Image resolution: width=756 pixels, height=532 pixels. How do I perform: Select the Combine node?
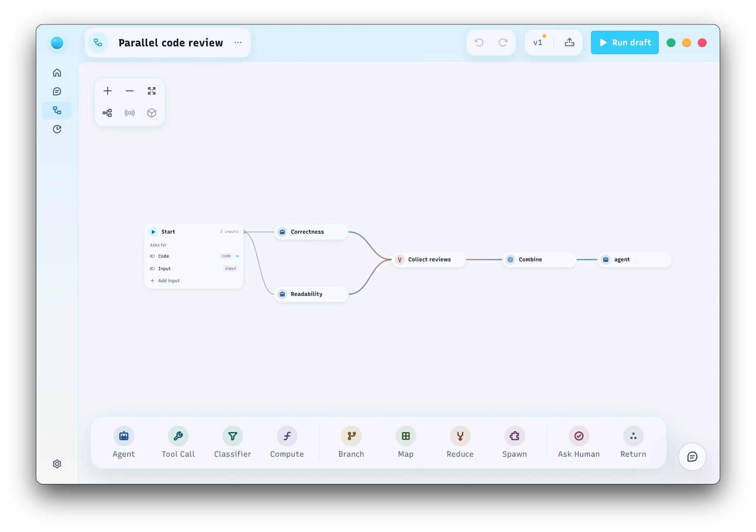tap(539, 259)
